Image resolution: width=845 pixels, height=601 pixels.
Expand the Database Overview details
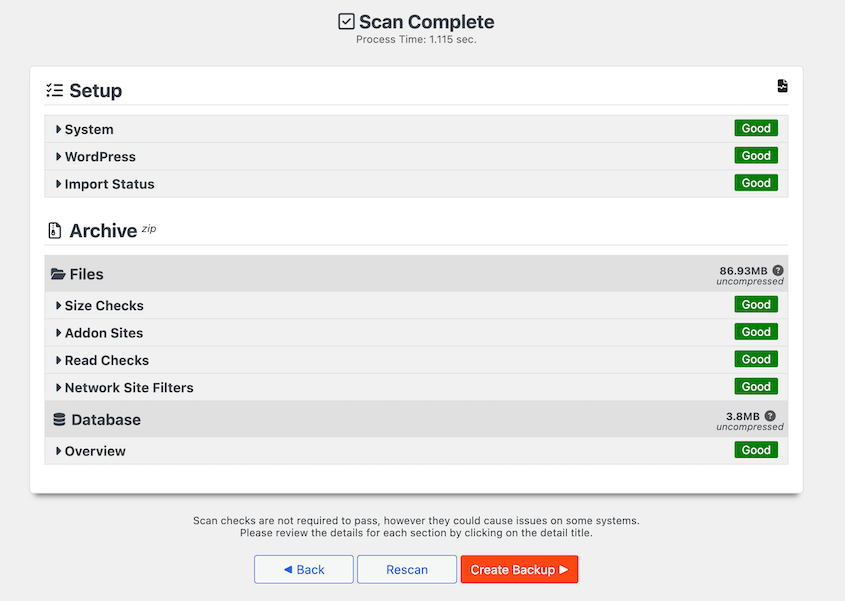pos(416,451)
